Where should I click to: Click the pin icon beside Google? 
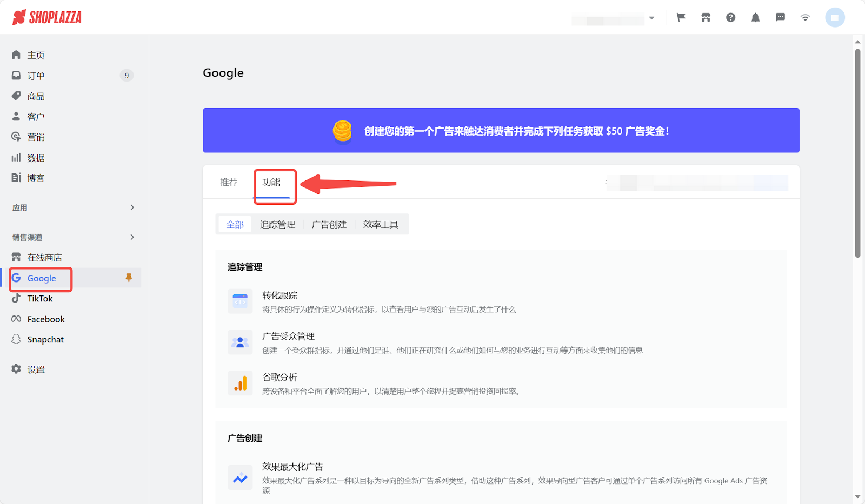129,278
